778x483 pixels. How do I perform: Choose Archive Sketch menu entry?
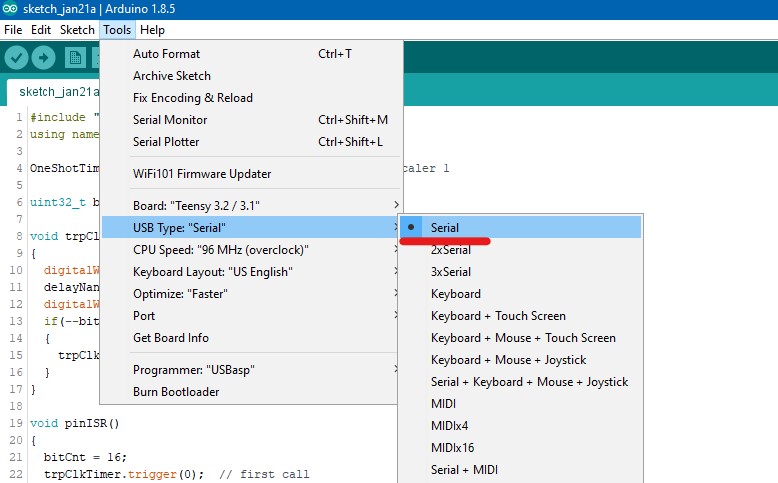(251, 75)
